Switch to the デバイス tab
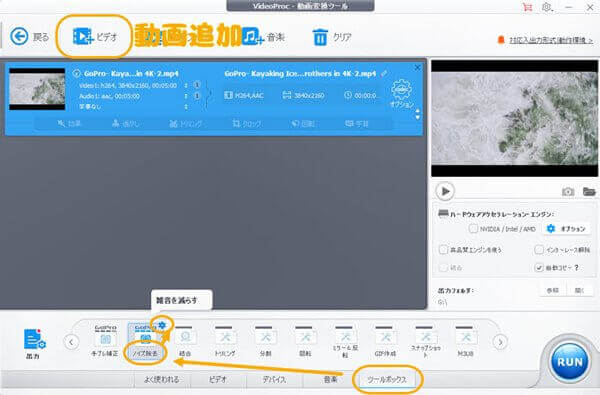The height and width of the screenshot is (395, 600). point(274,379)
